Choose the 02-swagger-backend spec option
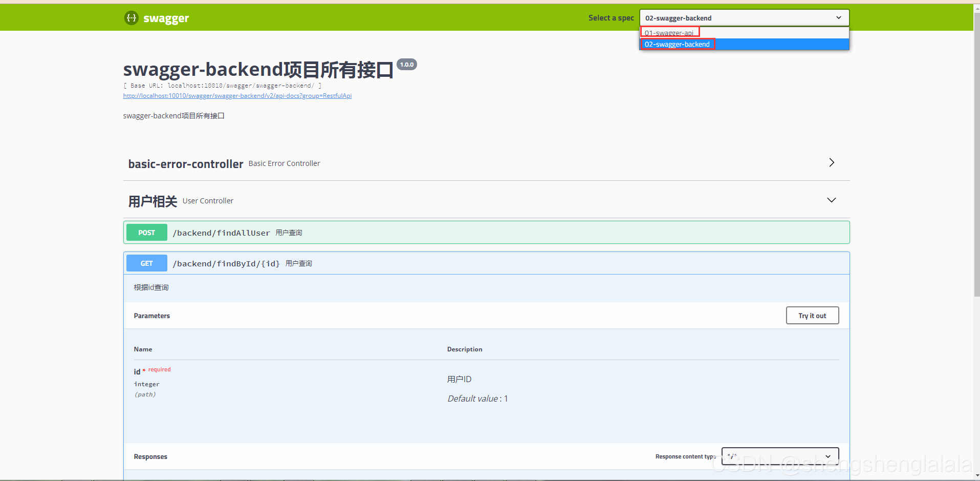The height and width of the screenshot is (481, 980). point(745,45)
